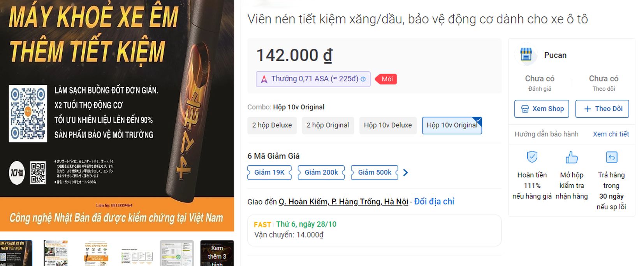Click the thumbs-up open box inspection icon
644x266 pixels.
coord(572,157)
